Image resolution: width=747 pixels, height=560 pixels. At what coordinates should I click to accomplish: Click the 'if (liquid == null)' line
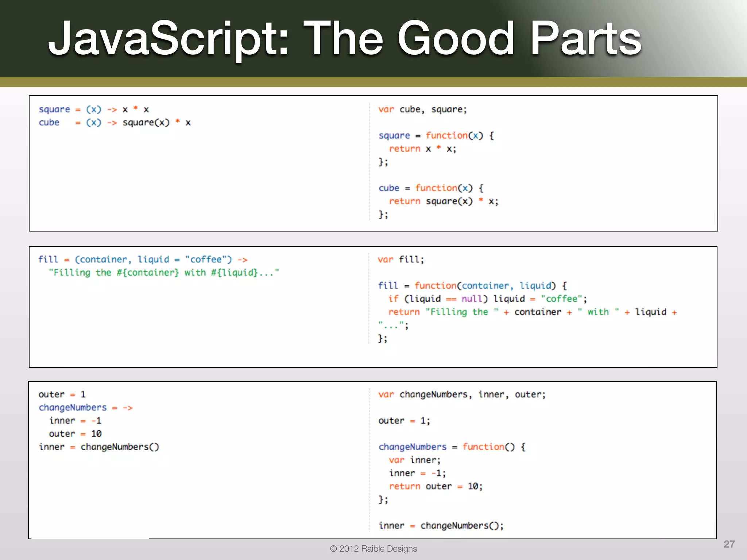coord(488,299)
